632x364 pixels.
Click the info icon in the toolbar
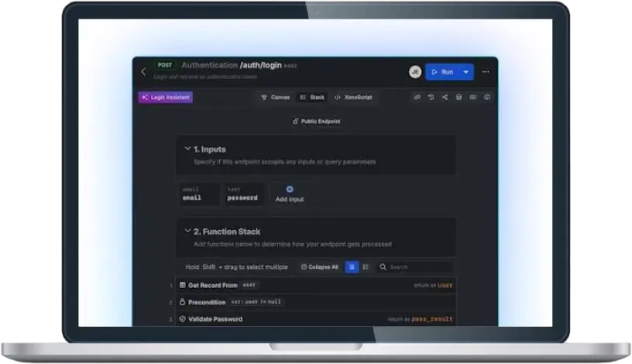[487, 97]
